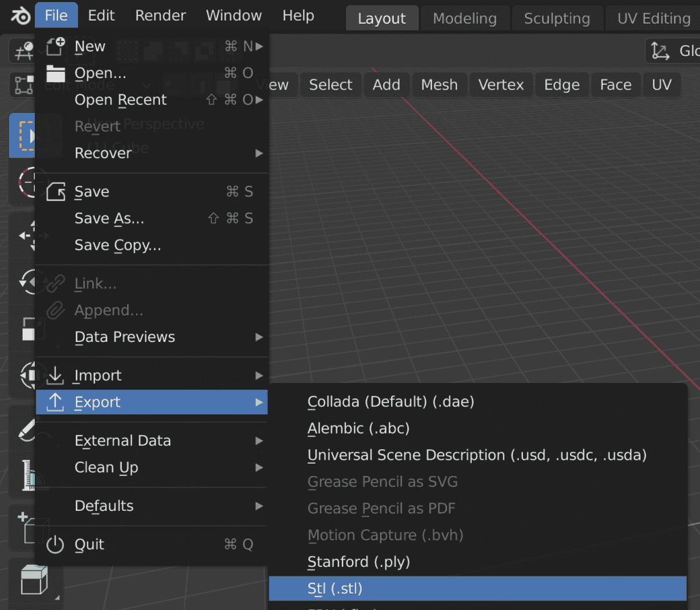The height and width of the screenshot is (610, 700).
Task: Expand the Open Recent submenu
Action: click(x=152, y=100)
